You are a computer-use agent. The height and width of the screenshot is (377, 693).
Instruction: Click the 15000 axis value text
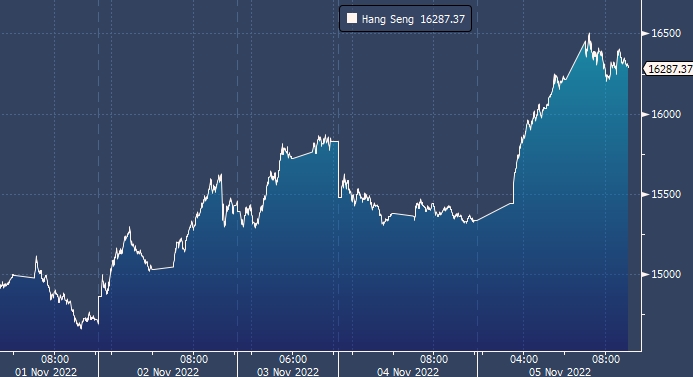pyautogui.click(x=666, y=274)
